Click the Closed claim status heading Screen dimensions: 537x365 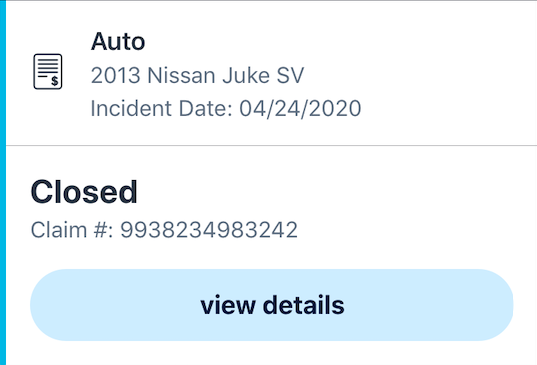(x=84, y=192)
